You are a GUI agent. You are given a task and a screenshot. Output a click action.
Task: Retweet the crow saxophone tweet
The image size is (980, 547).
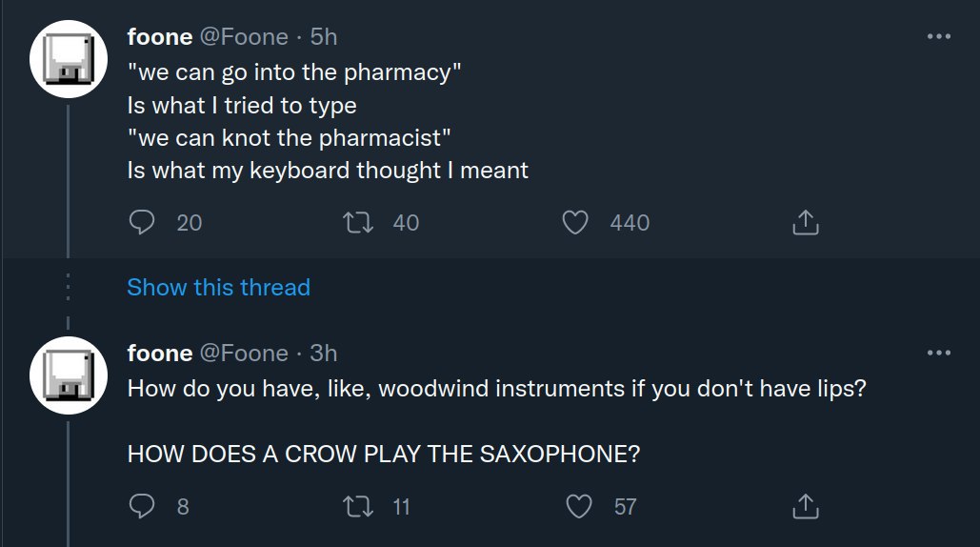358,507
